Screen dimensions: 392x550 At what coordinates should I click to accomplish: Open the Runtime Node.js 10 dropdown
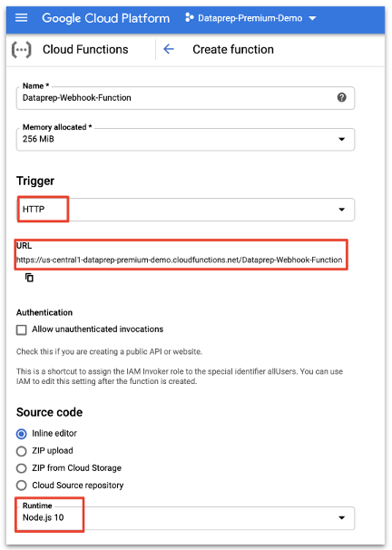pyautogui.click(x=185, y=517)
